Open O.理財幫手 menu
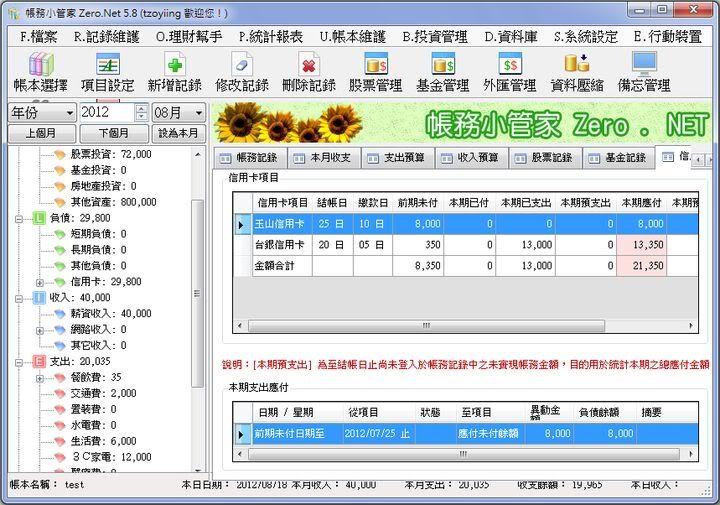 (x=189, y=37)
